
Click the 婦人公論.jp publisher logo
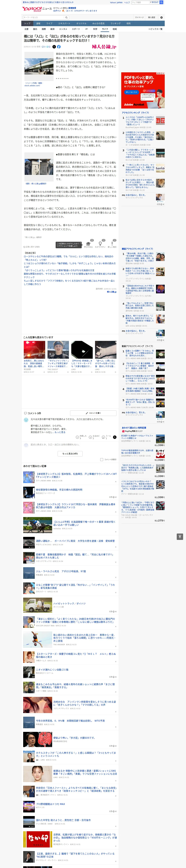(104, 47)
